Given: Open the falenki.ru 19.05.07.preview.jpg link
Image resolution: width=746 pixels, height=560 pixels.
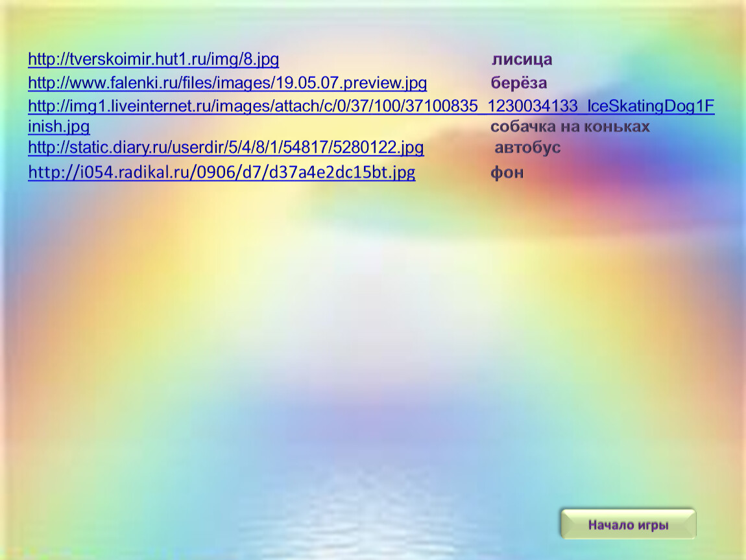Looking at the screenshot, I should coord(228,83).
